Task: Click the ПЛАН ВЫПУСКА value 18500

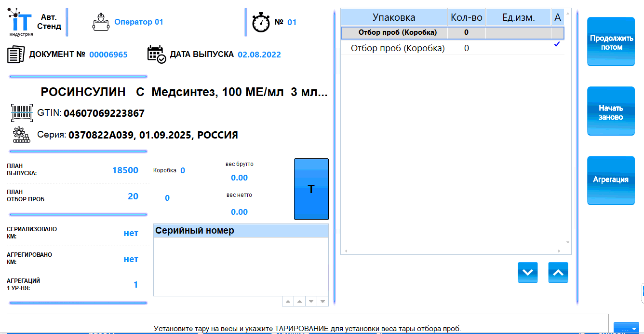Action: click(125, 170)
